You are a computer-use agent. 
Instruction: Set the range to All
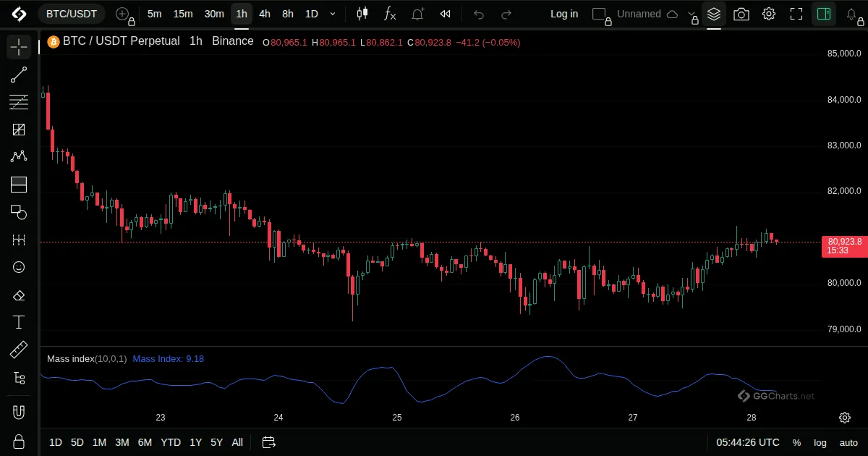[237, 442]
